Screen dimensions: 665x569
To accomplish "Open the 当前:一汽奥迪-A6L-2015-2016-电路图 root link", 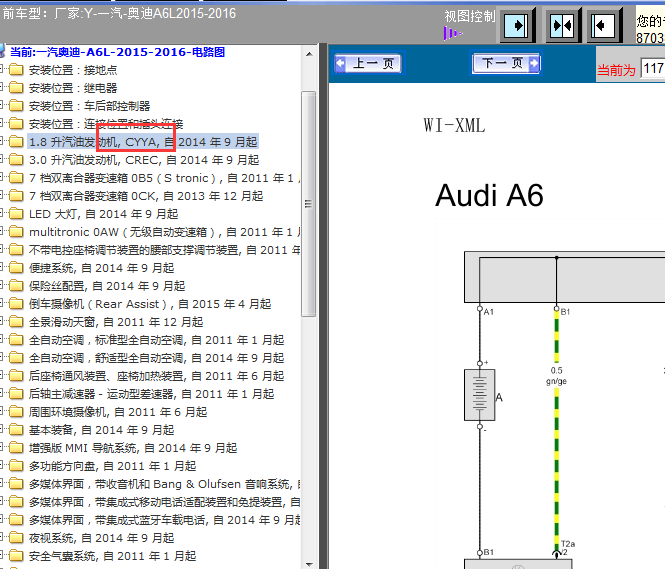I will click(x=117, y=52).
